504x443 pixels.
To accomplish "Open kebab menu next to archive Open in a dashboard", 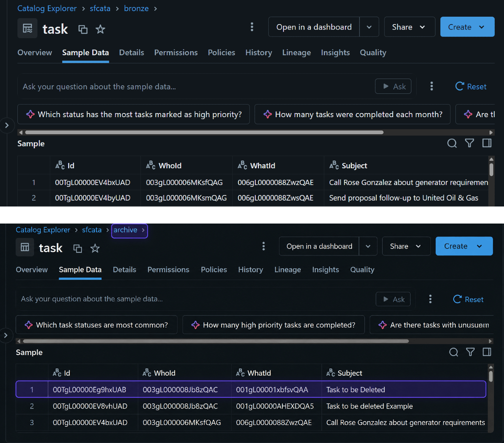I will [x=263, y=246].
